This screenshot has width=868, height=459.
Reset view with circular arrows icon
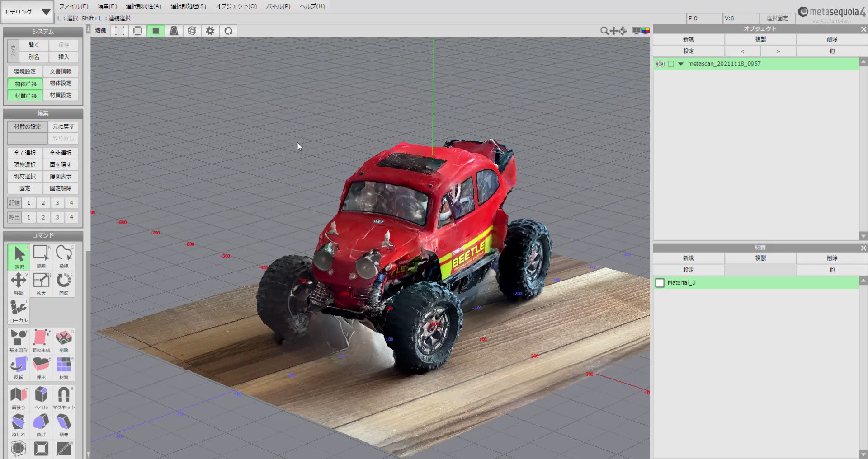pyautogui.click(x=228, y=31)
